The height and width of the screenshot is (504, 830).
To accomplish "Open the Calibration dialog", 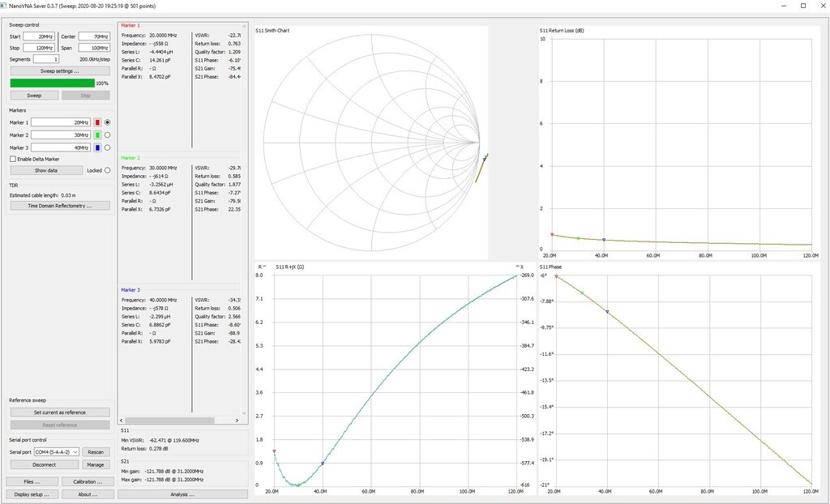I will click(x=88, y=482).
